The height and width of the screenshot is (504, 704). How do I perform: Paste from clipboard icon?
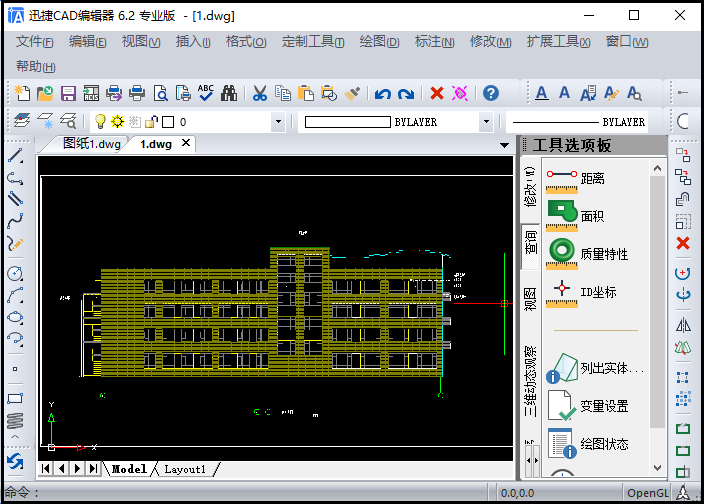click(x=306, y=93)
